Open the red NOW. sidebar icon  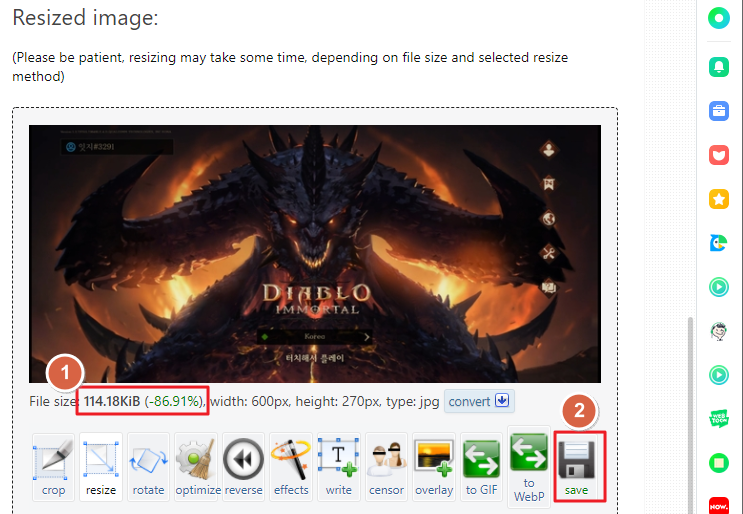tap(719, 506)
